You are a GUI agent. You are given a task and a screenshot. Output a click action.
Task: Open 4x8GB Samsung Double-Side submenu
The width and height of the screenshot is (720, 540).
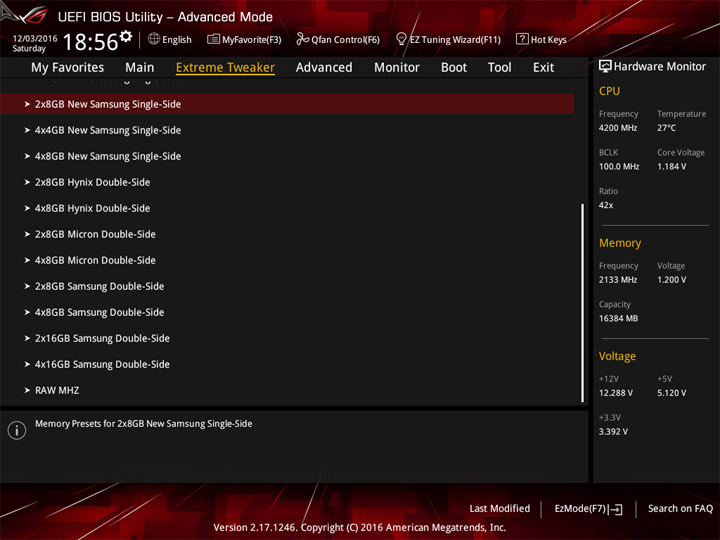pos(287,312)
